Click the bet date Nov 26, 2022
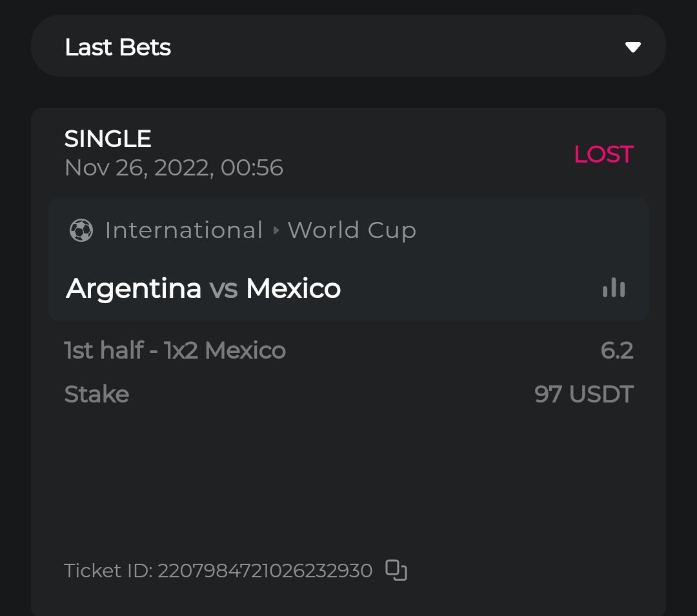This screenshot has width=697, height=616. 174,168
